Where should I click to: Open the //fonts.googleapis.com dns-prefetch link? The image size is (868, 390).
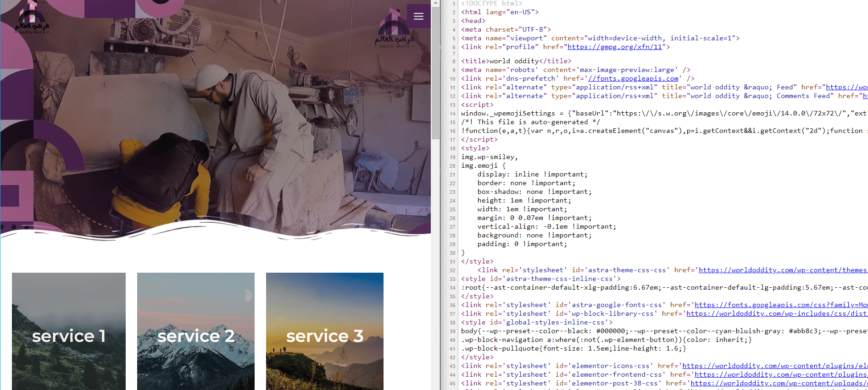tap(633, 78)
